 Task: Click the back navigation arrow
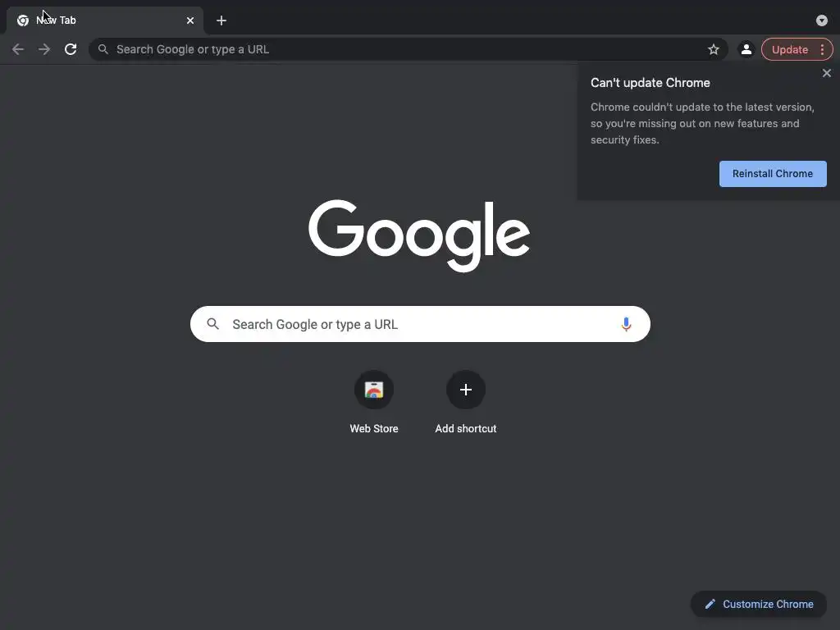(18, 49)
